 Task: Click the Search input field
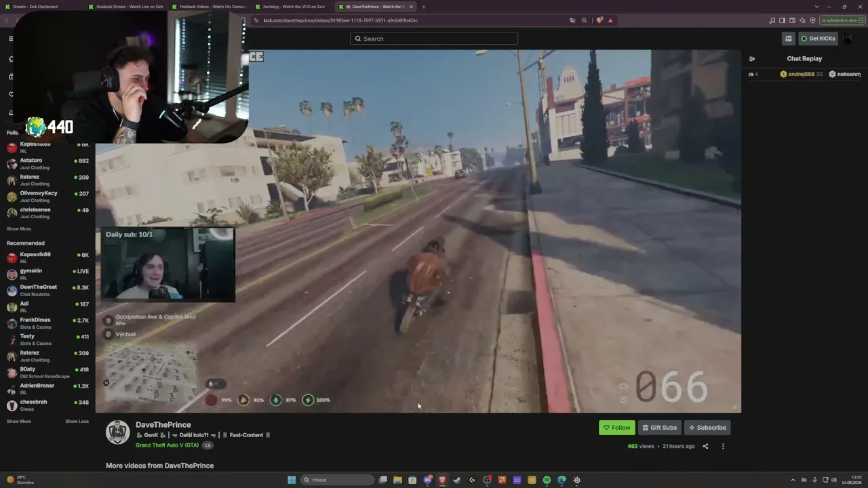point(434,39)
